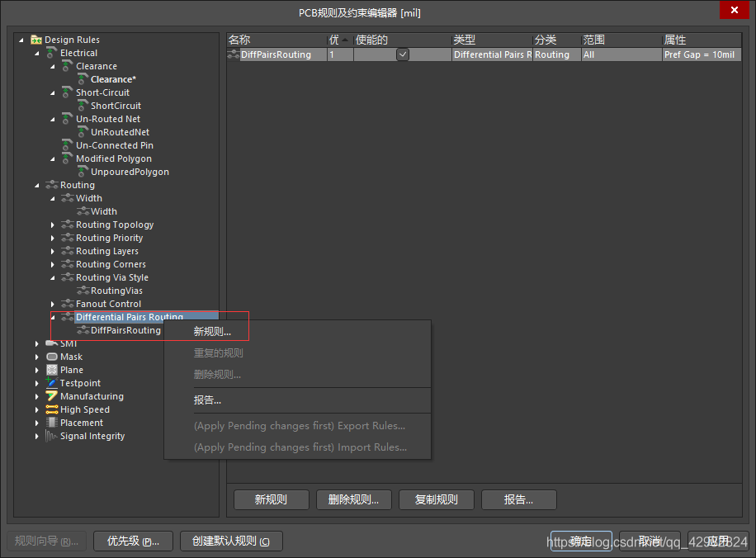Choose 新规则... from context menu
This screenshot has width=756, height=558.
(x=297, y=331)
